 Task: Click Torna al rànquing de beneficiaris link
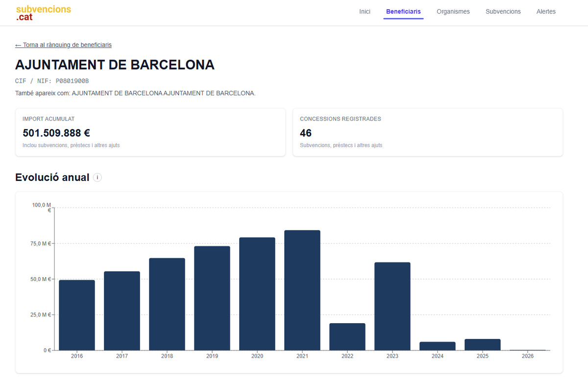(x=63, y=45)
